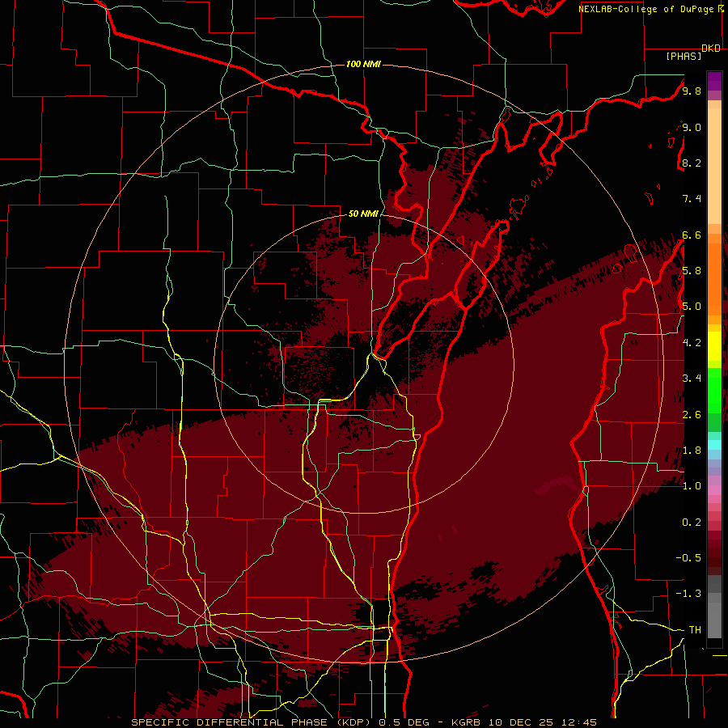Click the peach color bar segment beside 8.2

coord(714,166)
